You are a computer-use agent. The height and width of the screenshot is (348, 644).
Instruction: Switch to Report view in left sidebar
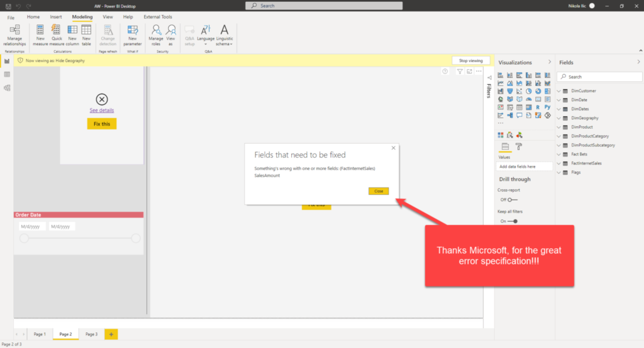coord(7,61)
